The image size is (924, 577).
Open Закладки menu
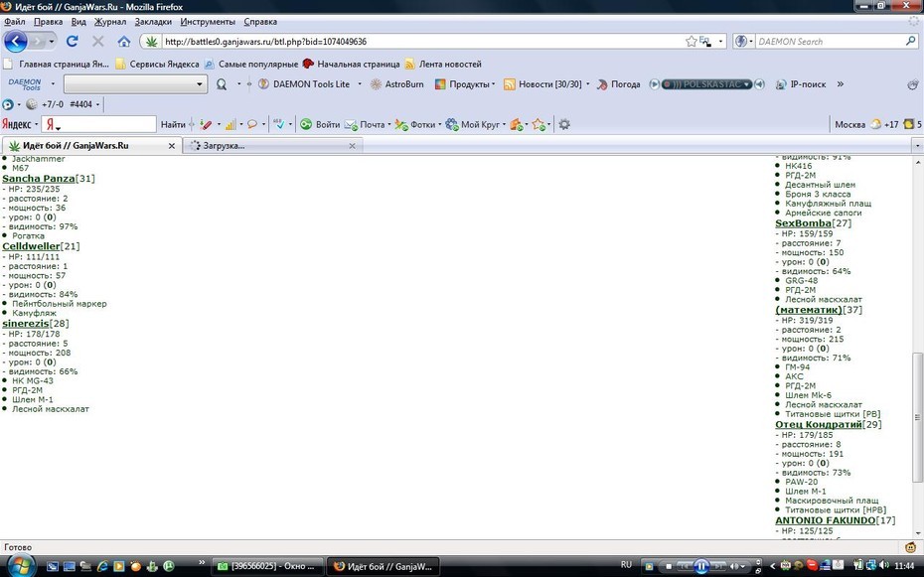[x=153, y=22]
